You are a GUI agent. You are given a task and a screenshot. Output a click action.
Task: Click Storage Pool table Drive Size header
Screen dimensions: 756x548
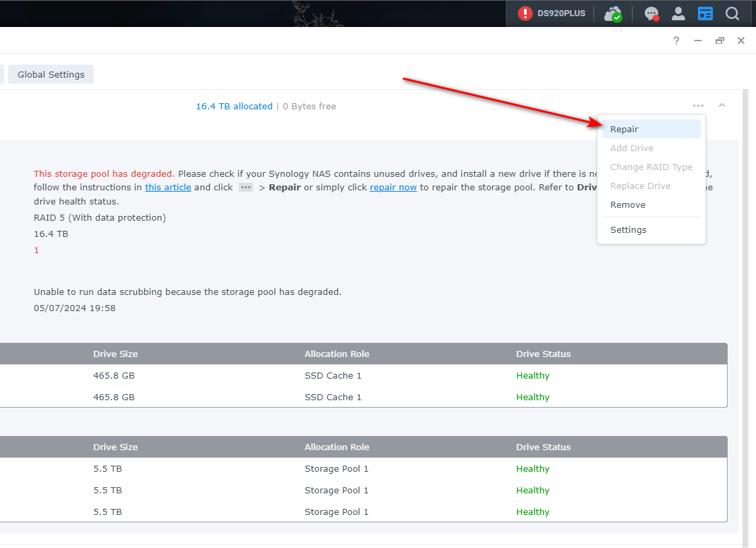point(116,447)
